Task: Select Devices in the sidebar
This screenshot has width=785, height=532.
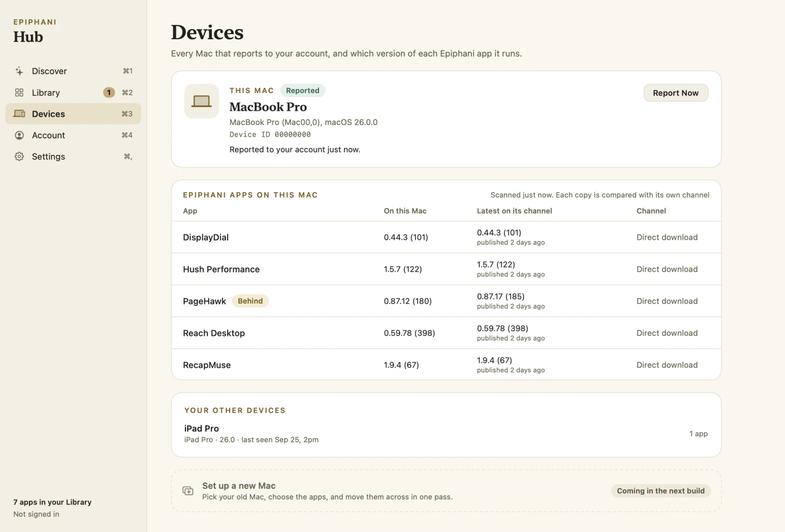Action: point(73,114)
